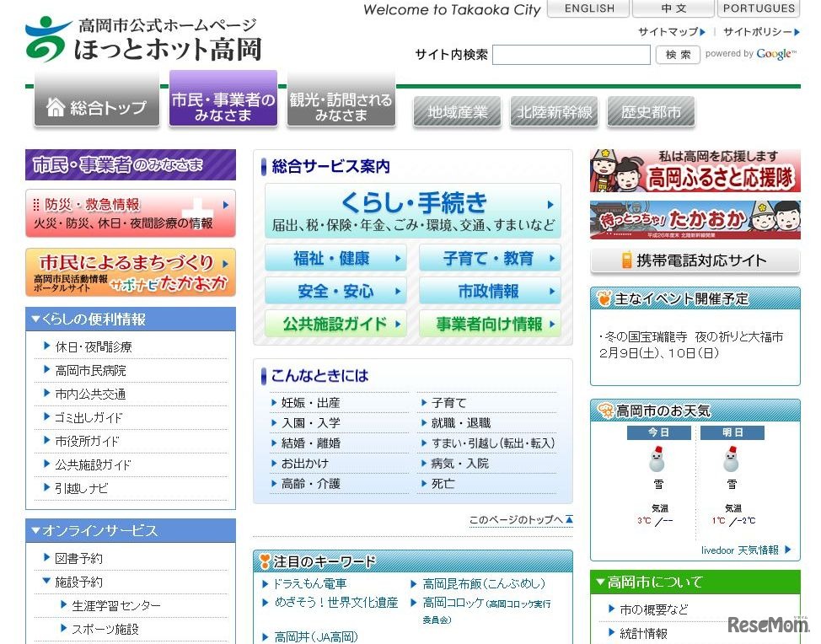Open the 高岡ふるさと応援隊 banner

click(x=695, y=170)
